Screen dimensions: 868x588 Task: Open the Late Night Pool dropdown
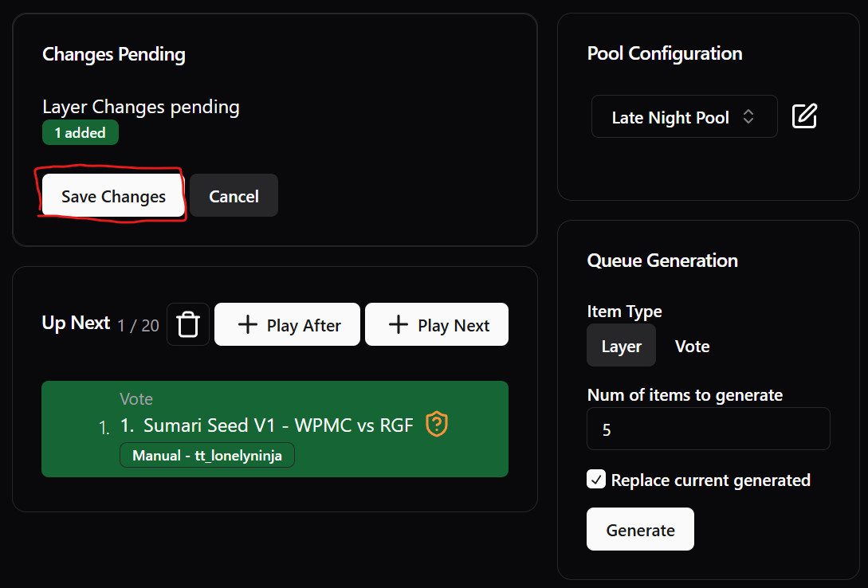point(684,116)
